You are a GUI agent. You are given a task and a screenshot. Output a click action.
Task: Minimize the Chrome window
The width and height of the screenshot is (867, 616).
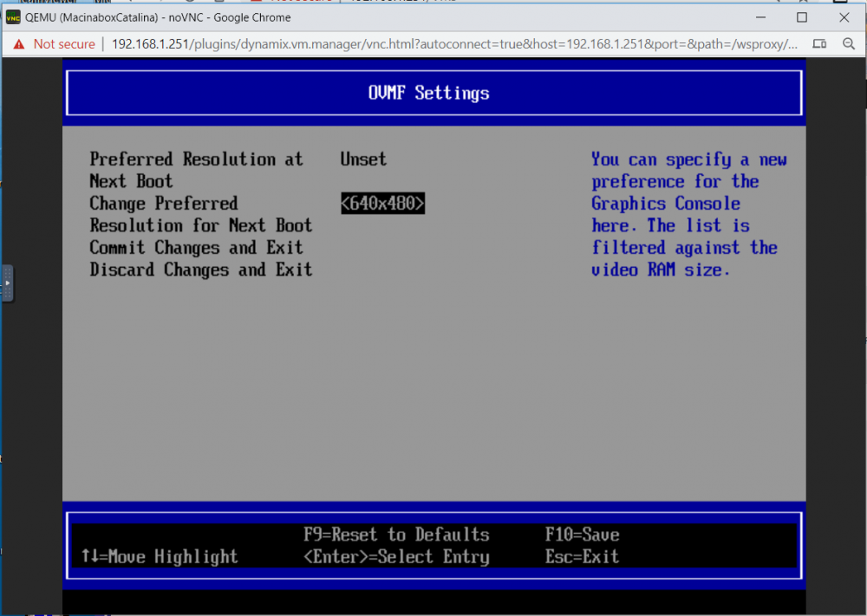tap(761, 17)
